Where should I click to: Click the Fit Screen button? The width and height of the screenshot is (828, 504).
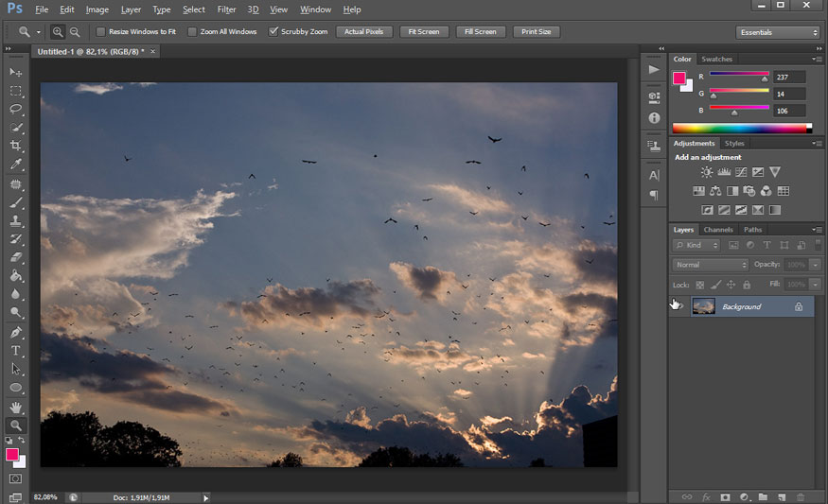point(424,31)
